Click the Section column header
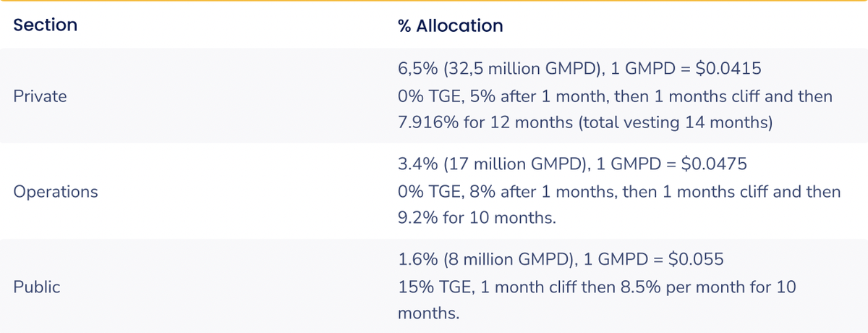 point(45,25)
